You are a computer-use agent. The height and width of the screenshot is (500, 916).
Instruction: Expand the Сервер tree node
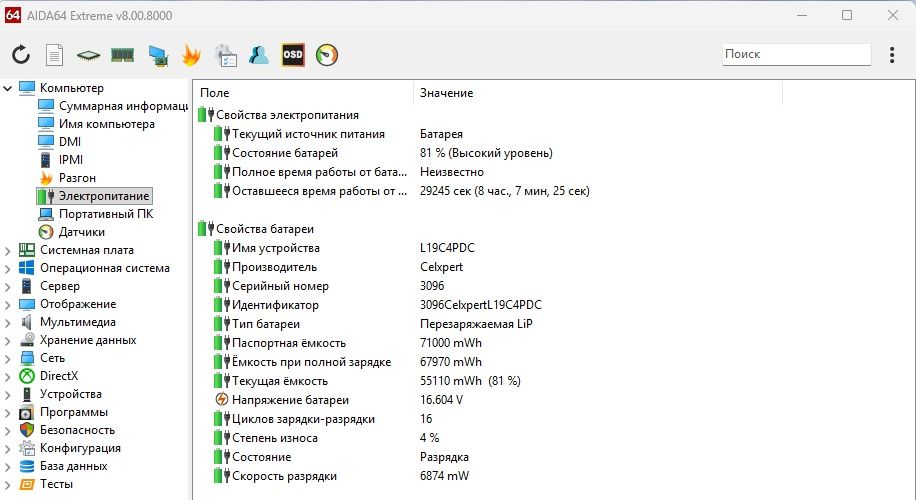click(8, 287)
